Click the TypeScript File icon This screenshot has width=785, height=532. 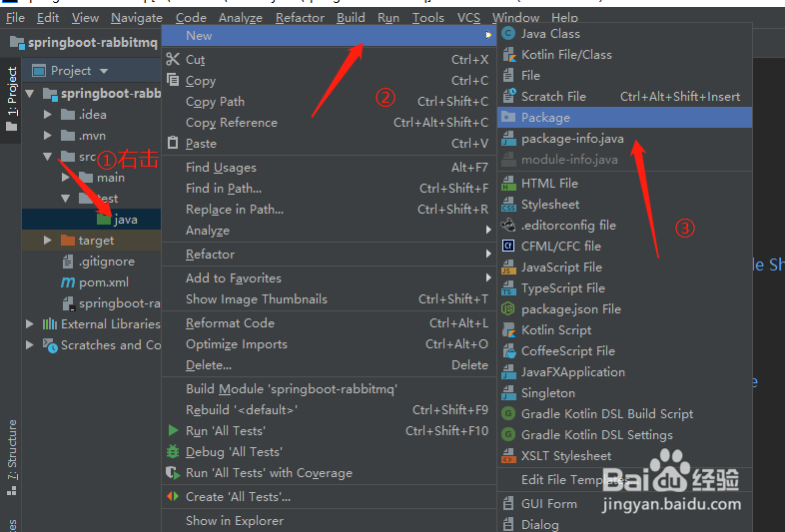tap(508, 288)
